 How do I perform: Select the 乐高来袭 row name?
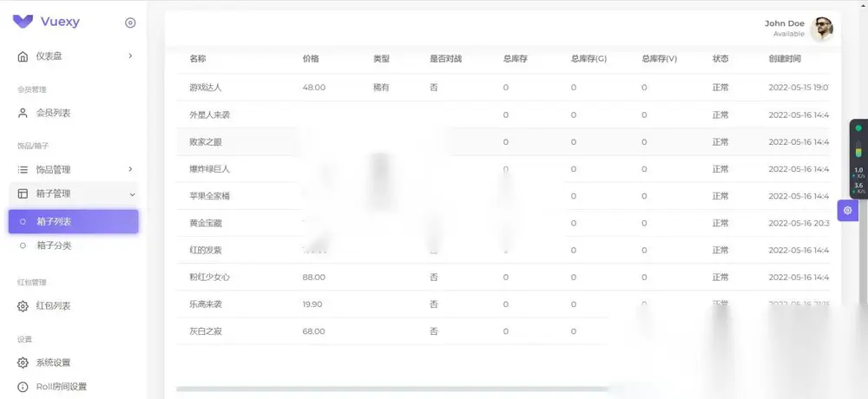206,304
